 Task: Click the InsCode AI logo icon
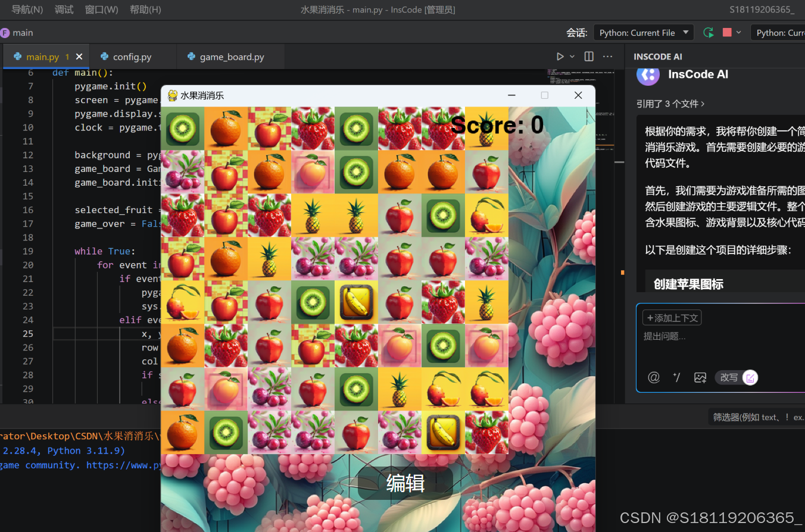(648, 75)
